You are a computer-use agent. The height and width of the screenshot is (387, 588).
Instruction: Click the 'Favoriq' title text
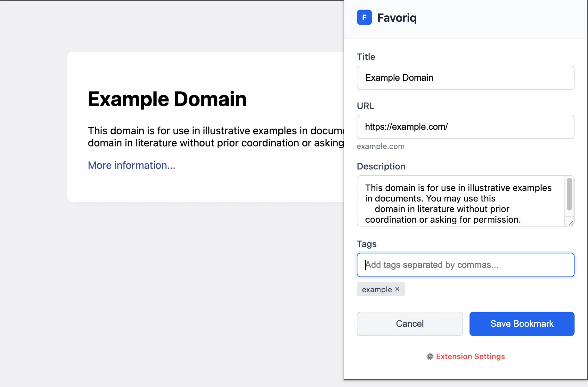[397, 18]
